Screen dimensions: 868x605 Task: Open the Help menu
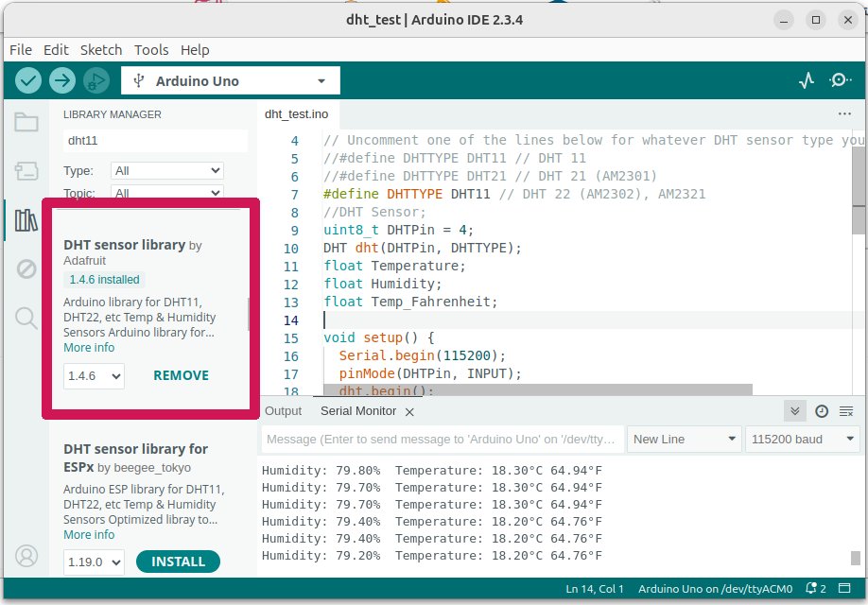[195, 50]
